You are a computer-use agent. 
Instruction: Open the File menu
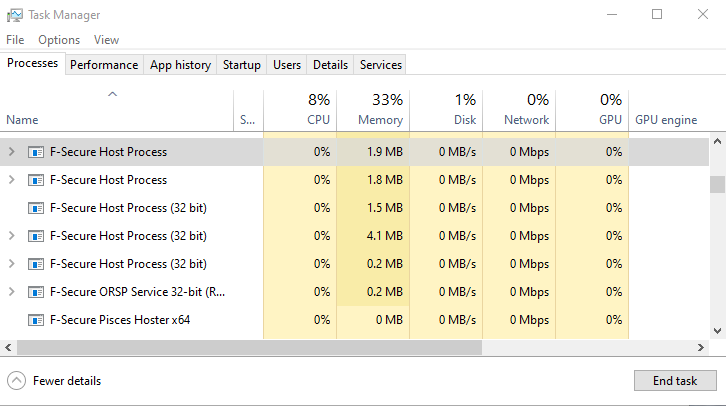(x=15, y=40)
